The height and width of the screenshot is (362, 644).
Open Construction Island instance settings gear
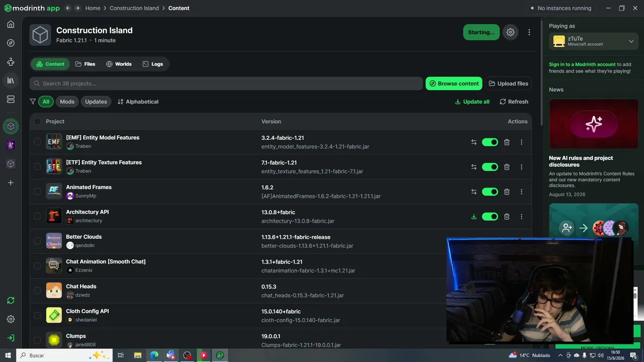510,32
